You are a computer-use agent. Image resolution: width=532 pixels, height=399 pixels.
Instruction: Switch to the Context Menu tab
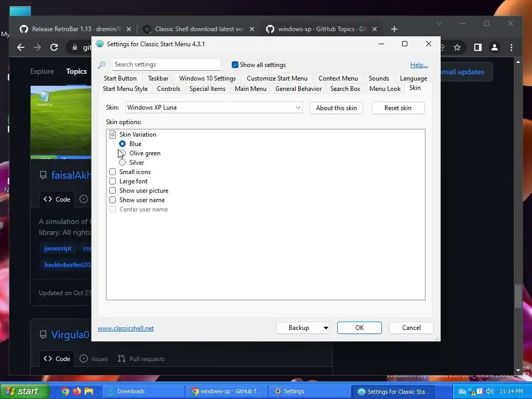(338, 78)
